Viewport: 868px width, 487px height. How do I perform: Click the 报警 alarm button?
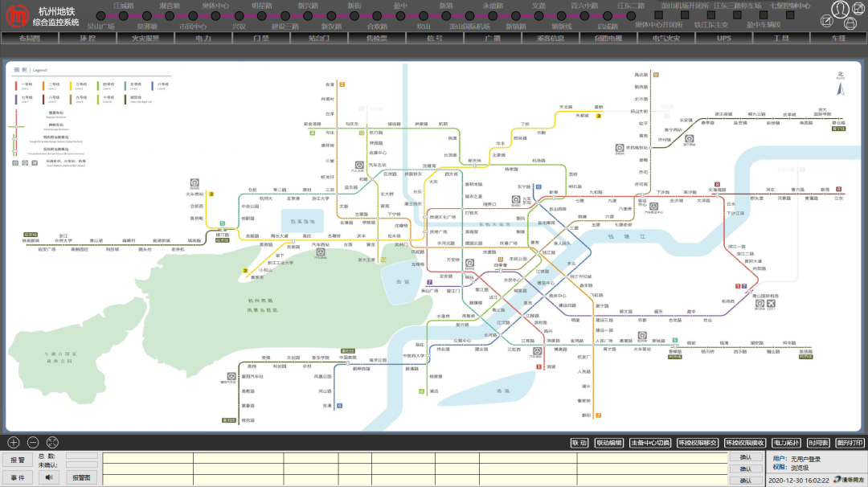[17, 460]
